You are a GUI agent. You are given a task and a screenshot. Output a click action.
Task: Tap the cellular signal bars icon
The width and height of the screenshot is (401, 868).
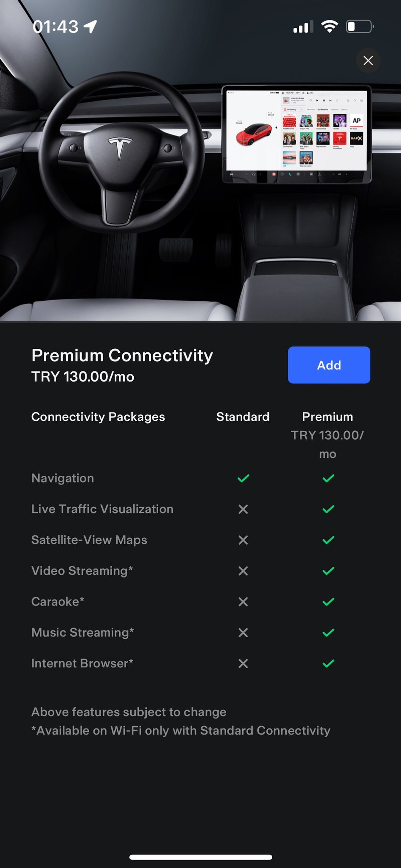click(303, 27)
